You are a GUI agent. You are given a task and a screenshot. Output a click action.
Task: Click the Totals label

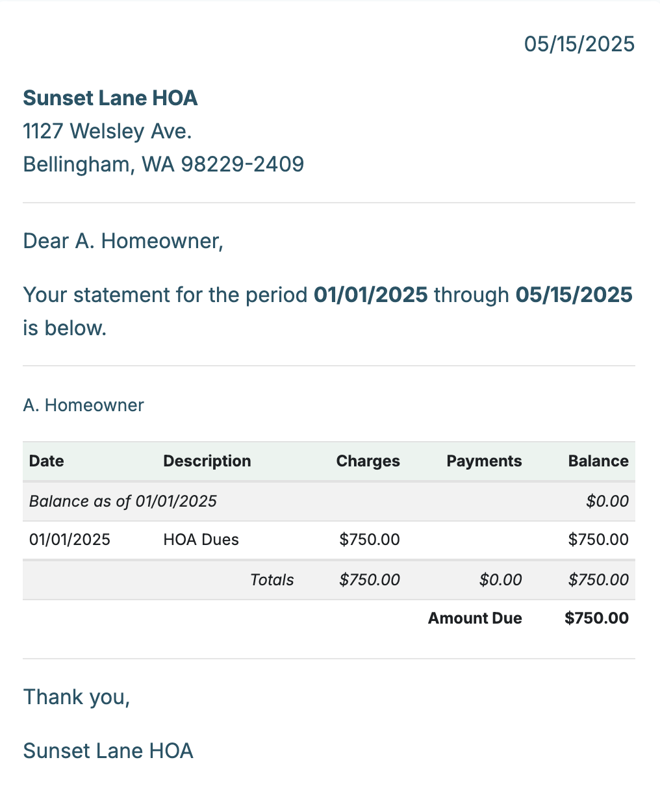[272, 580]
